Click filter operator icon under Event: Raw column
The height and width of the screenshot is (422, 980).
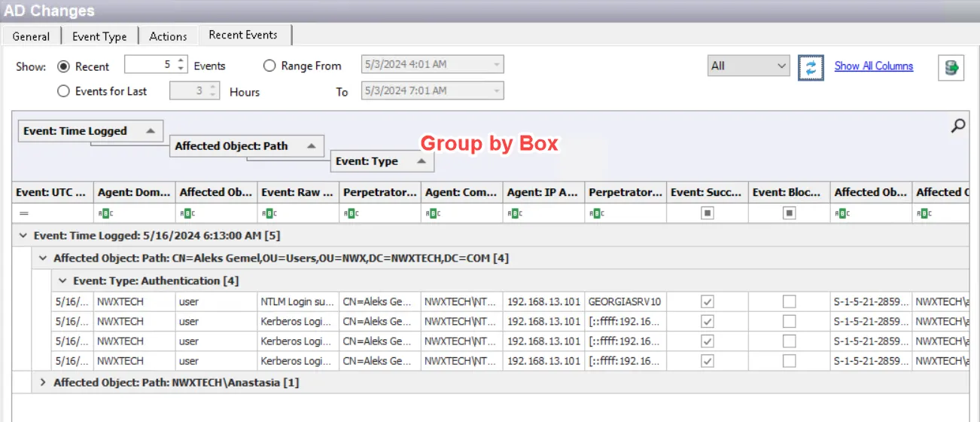pos(268,213)
